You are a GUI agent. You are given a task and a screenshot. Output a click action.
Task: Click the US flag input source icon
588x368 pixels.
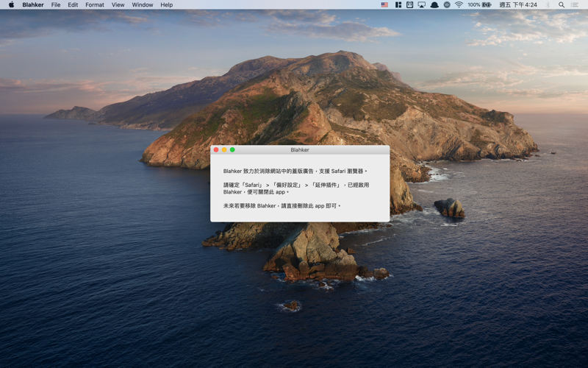coord(384,4)
